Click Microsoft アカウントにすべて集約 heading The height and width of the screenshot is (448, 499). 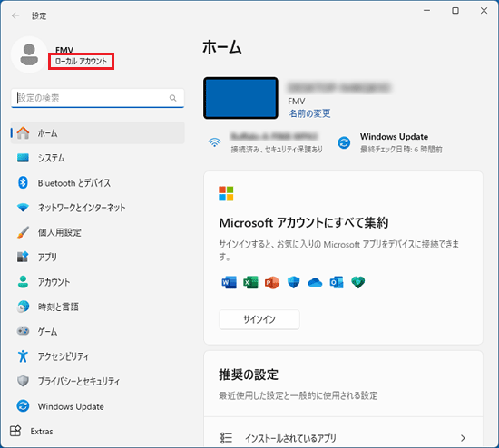[304, 222]
